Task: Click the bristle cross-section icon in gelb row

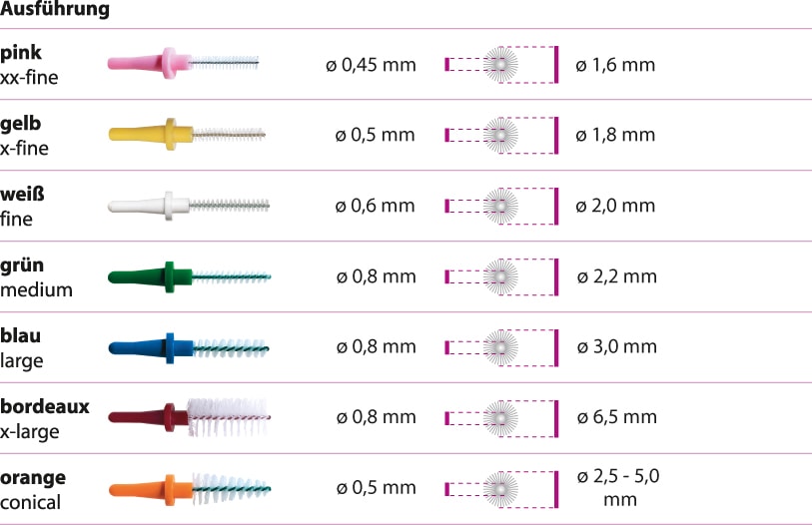Action: (501, 135)
